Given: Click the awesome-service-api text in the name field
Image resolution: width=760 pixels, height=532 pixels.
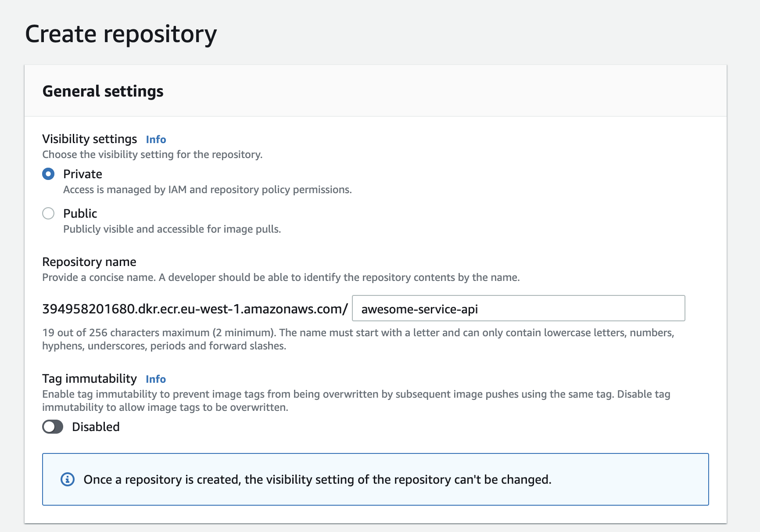Looking at the screenshot, I should pyautogui.click(x=420, y=309).
